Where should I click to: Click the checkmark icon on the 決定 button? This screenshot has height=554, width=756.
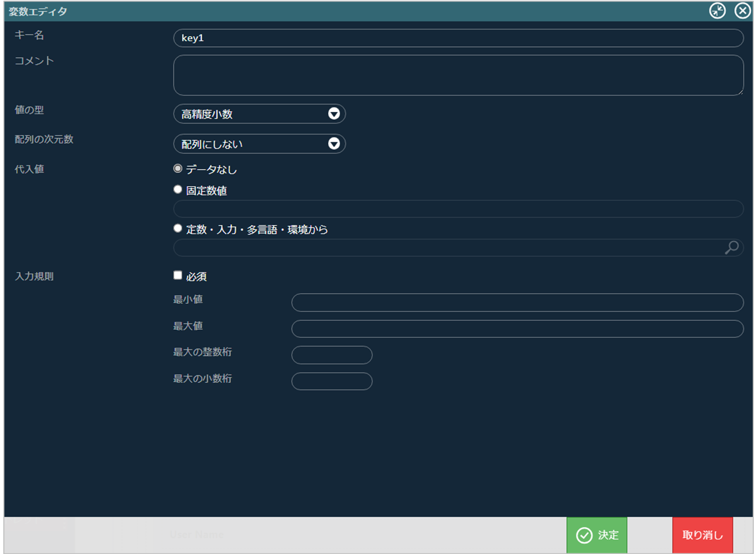click(x=584, y=535)
